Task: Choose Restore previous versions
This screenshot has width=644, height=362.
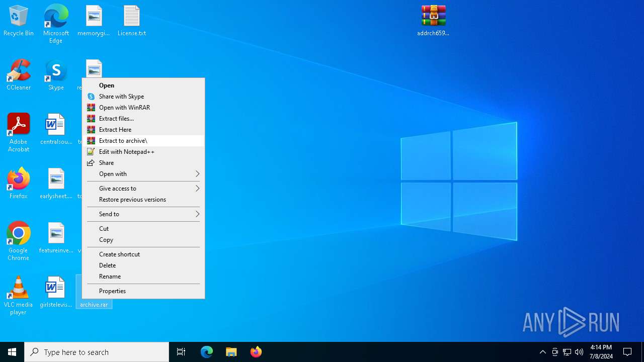Action: pos(143,200)
